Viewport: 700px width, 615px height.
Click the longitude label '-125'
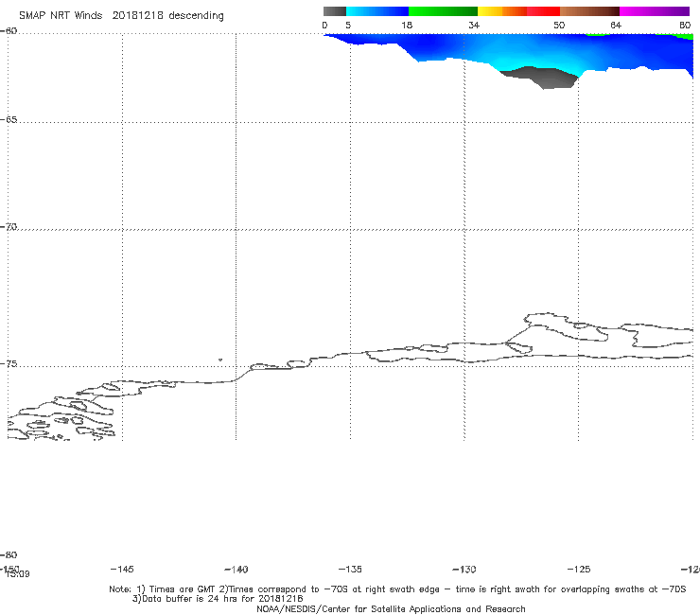[579, 569]
